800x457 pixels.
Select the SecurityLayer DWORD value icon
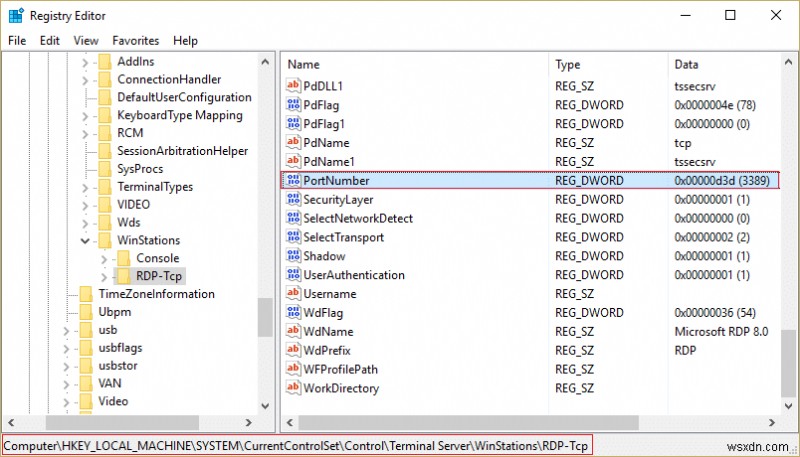pos(293,199)
